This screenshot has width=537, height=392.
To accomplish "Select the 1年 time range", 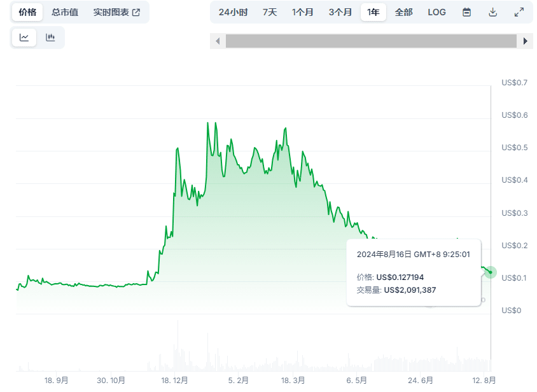I will (x=373, y=12).
